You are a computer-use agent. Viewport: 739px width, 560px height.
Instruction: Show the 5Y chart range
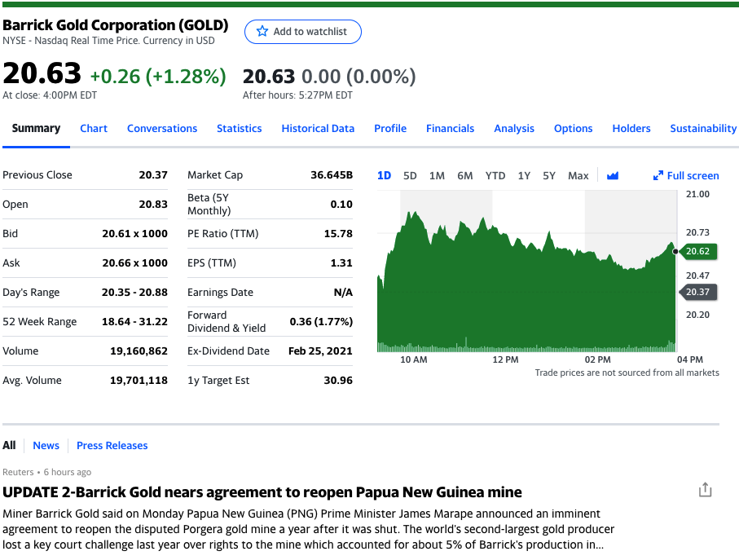[x=549, y=175]
